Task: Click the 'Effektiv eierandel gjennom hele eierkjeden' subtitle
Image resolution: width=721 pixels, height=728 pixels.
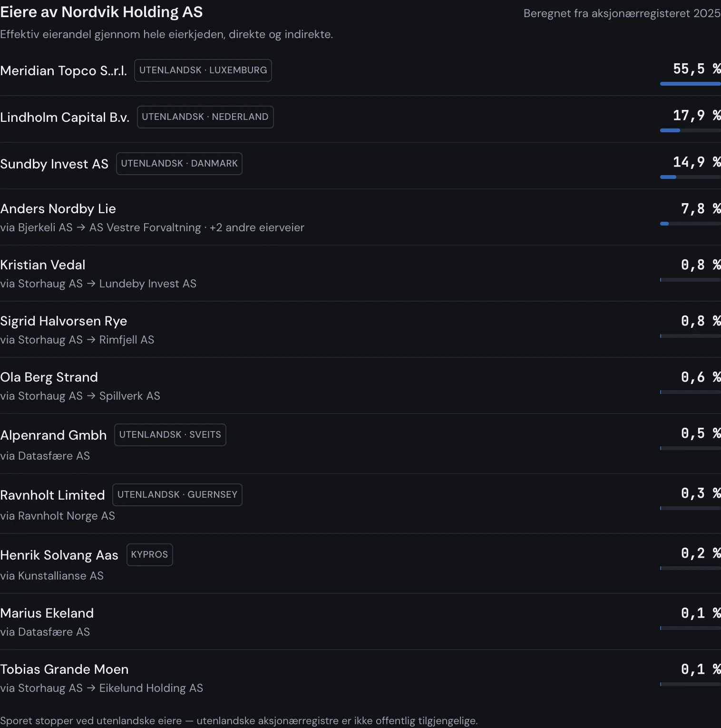Action: point(166,34)
